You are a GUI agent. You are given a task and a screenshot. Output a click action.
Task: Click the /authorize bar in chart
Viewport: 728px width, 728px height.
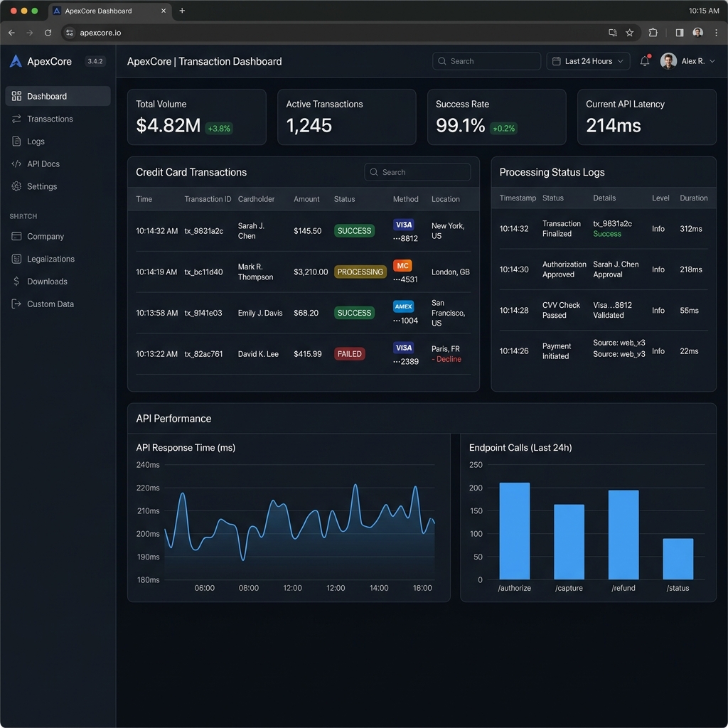point(515,531)
